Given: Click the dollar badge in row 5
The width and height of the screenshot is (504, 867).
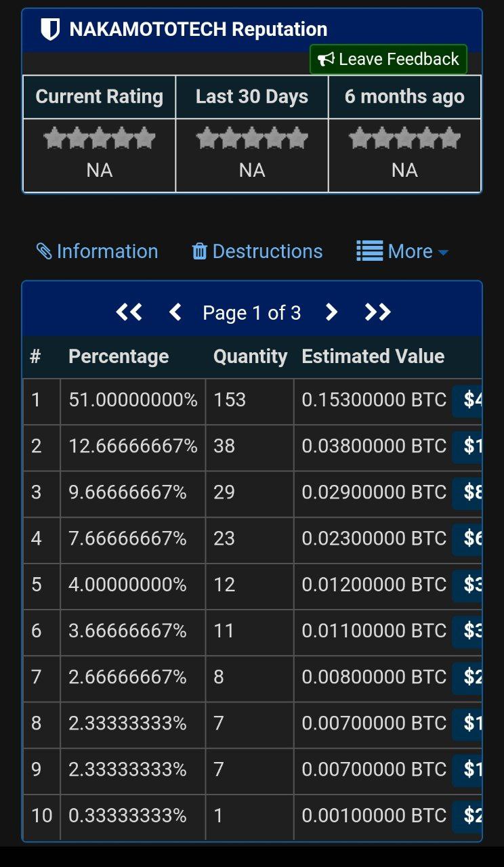Looking at the screenshot, I should (x=467, y=585).
